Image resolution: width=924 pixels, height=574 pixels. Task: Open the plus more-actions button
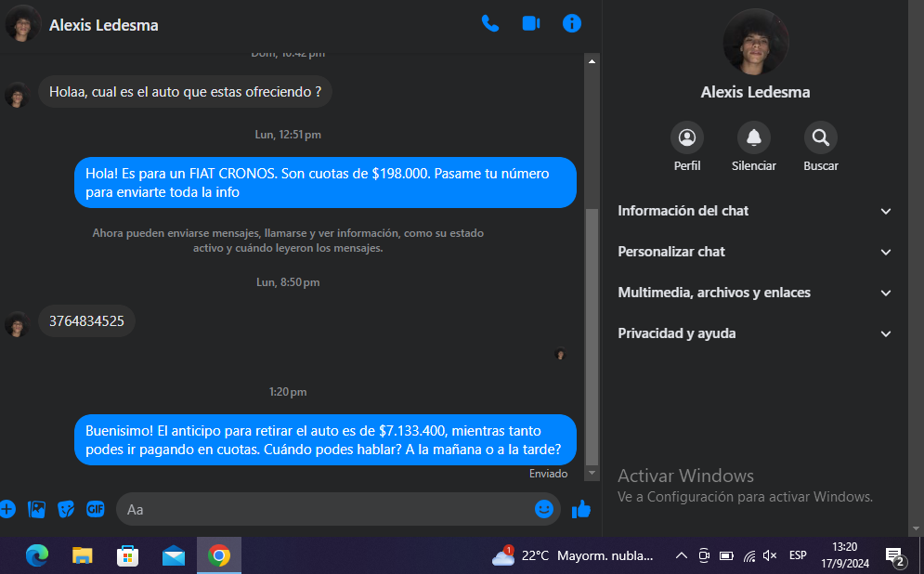pyautogui.click(x=7, y=509)
